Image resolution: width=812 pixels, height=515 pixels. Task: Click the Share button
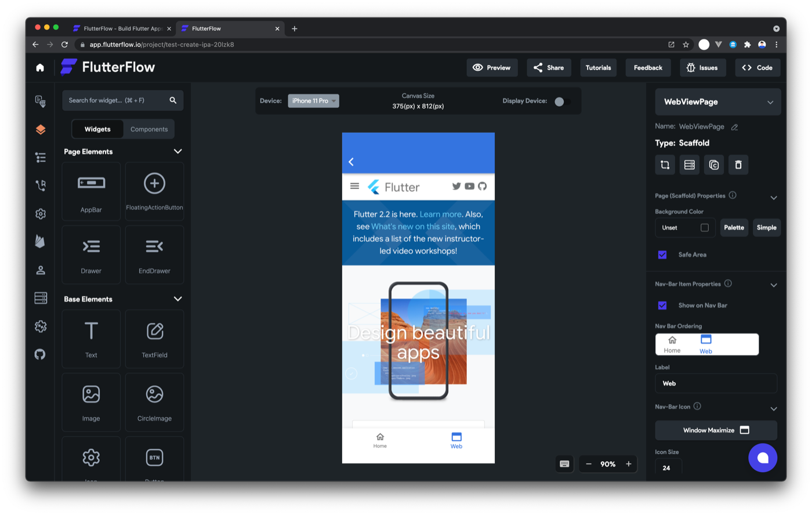(549, 68)
